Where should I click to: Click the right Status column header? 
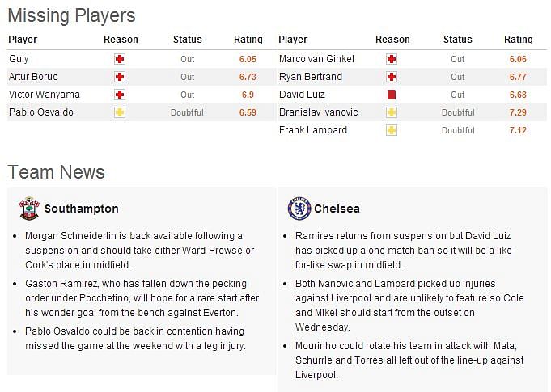tap(457, 40)
